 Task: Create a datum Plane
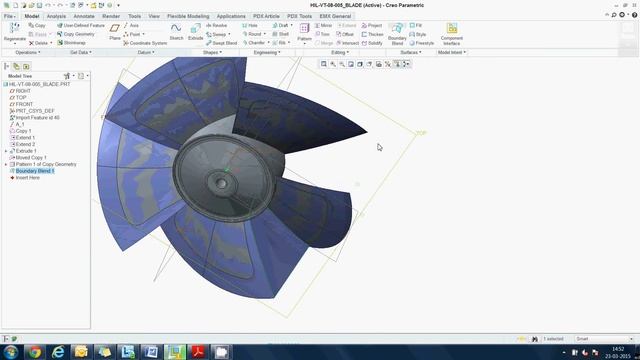pos(115,32)
